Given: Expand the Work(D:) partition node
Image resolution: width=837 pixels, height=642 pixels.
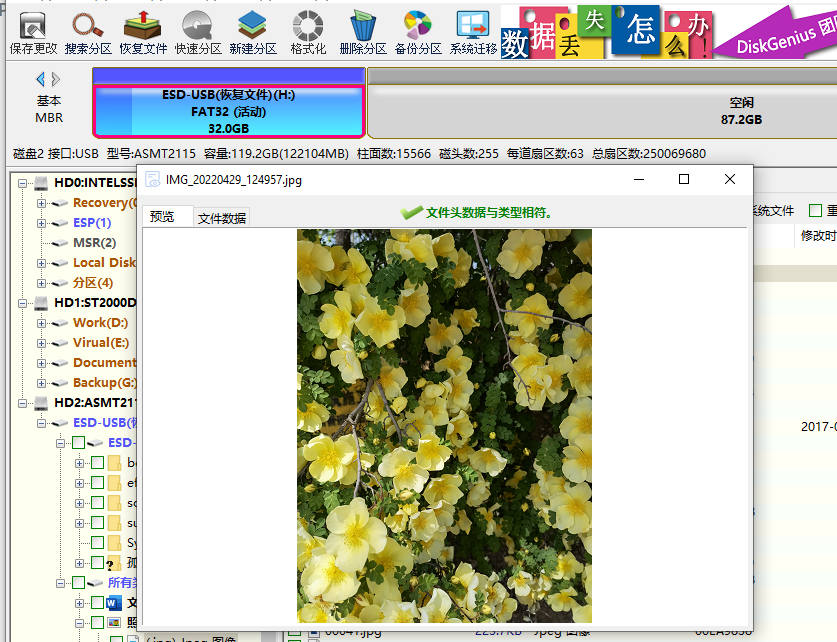Looking at the screenshot, I should click(42, 323).
